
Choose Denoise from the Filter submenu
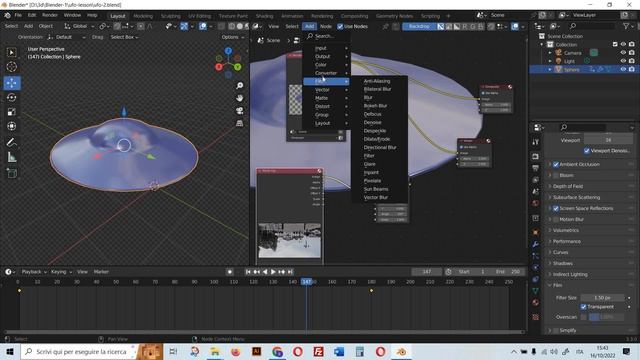pyautogui.click(x=373, y=122)
